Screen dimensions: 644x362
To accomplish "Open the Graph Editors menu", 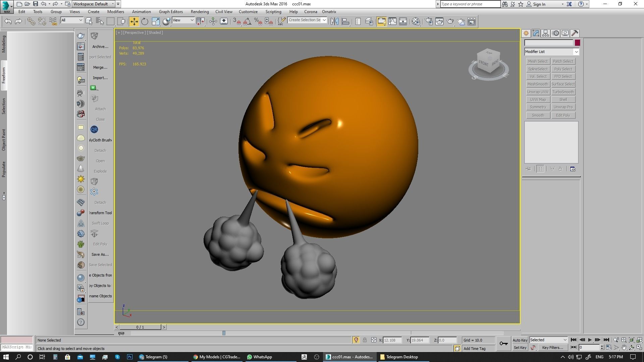I will tap(171, 11).
